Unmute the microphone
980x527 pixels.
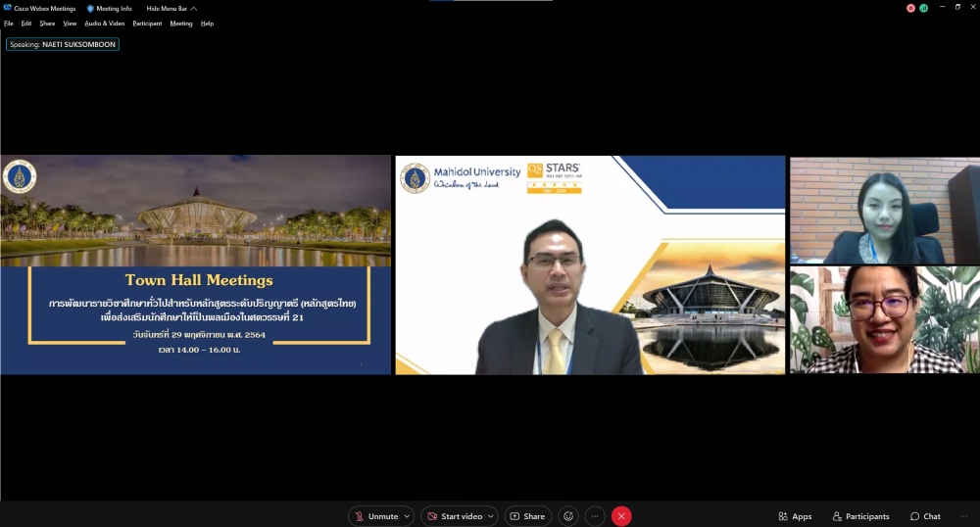(x=376, y=516)
